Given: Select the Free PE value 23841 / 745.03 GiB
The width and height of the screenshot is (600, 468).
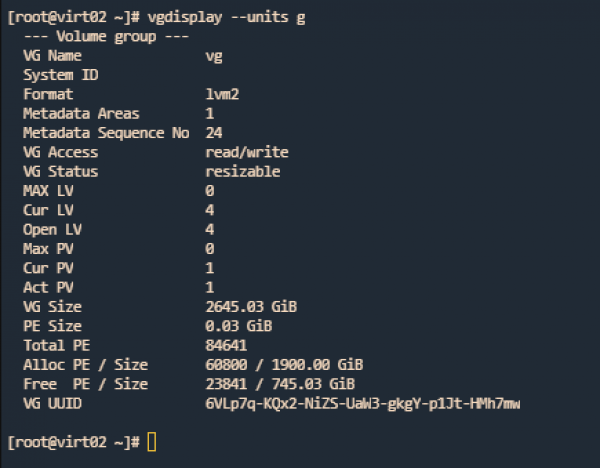Looking at the screenshot, I should tap(280, 384).
